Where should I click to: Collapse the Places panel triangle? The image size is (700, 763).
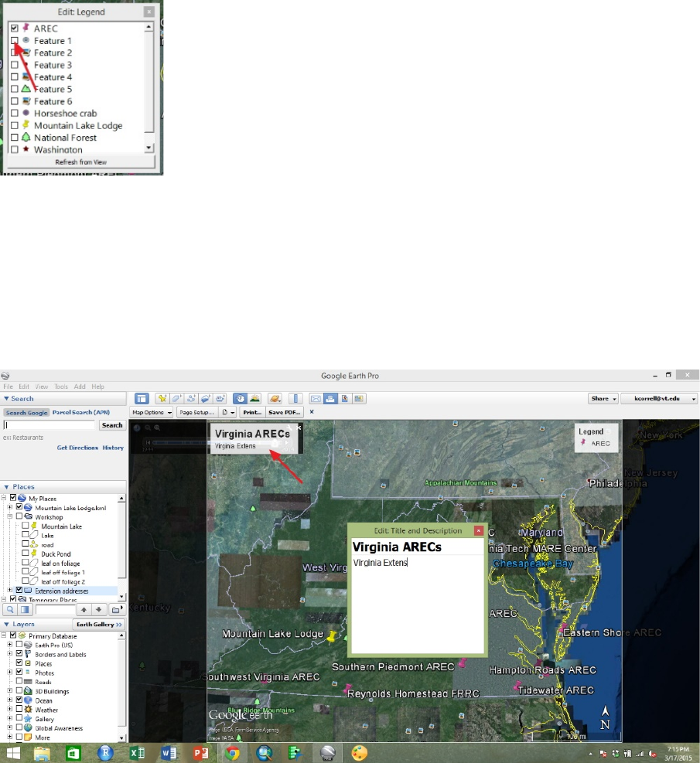(6, 486)
